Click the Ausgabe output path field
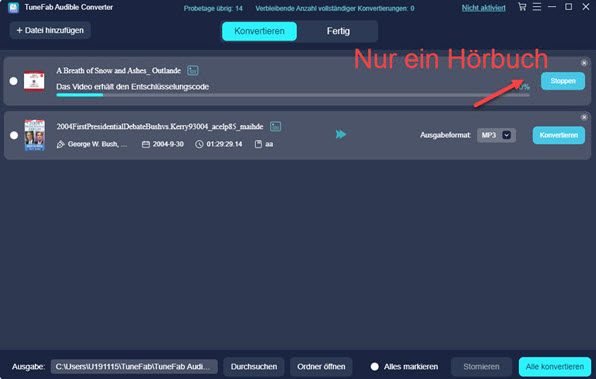Viewport: 596px width, 379px height. pyautogui.click(x=134, y=366)
